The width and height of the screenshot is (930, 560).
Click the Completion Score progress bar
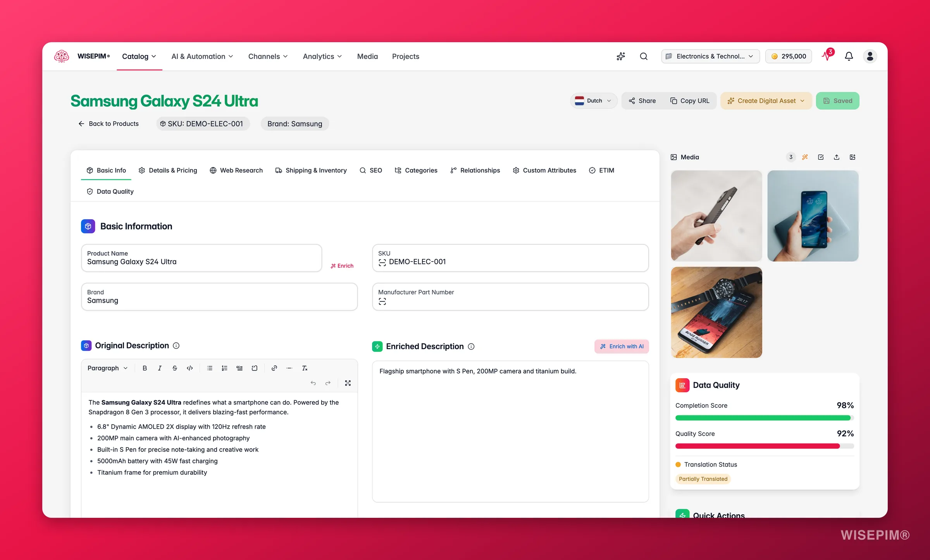click(x=765, y=418)
